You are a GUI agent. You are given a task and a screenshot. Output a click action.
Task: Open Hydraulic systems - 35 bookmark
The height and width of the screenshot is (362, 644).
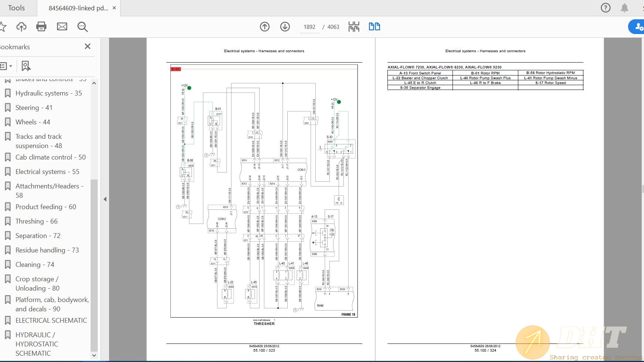click(48, 93)
